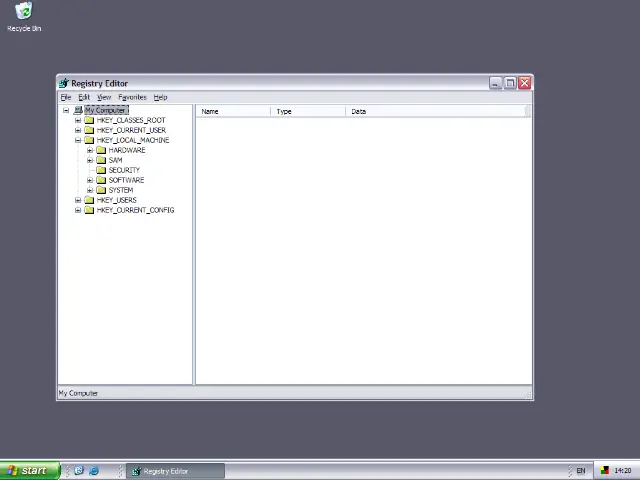Select the HKEY_CURRENT_CONFIG label
Screen dimensions: 640x480
click(136, 210)
